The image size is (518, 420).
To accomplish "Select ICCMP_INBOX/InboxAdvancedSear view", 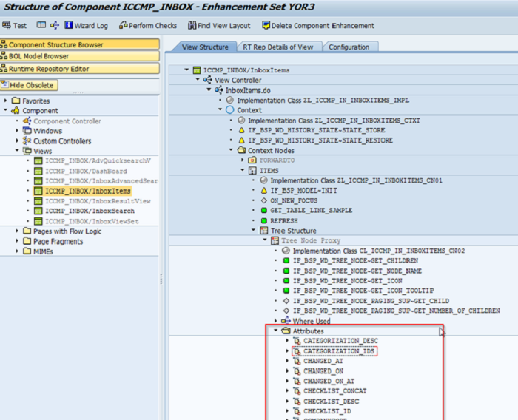I will click(x=101, y=181).
